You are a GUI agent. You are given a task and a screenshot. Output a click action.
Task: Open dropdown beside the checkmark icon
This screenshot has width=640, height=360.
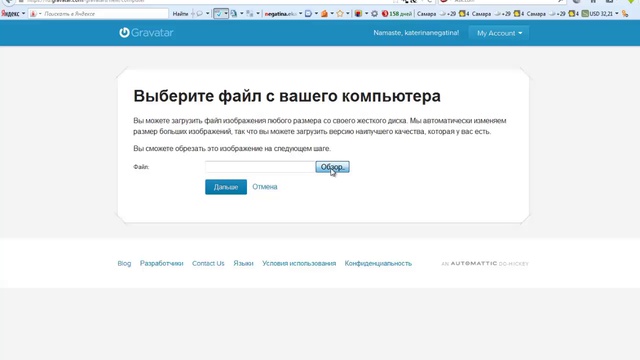point(226,14)
